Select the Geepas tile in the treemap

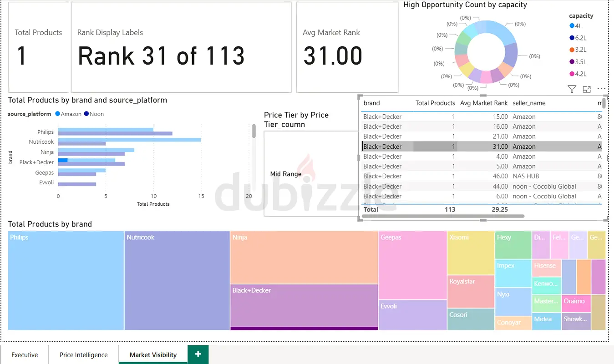pyautogui.click(x=412, y=265)
